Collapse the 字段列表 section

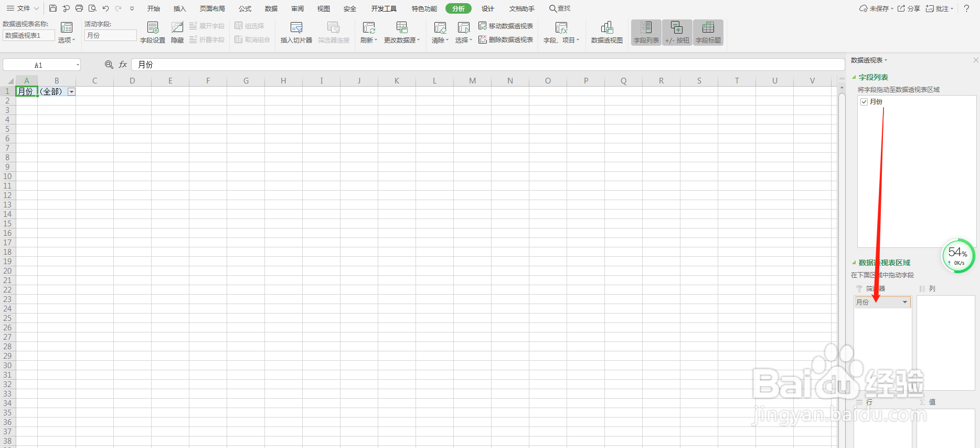[x=854, y=77]
